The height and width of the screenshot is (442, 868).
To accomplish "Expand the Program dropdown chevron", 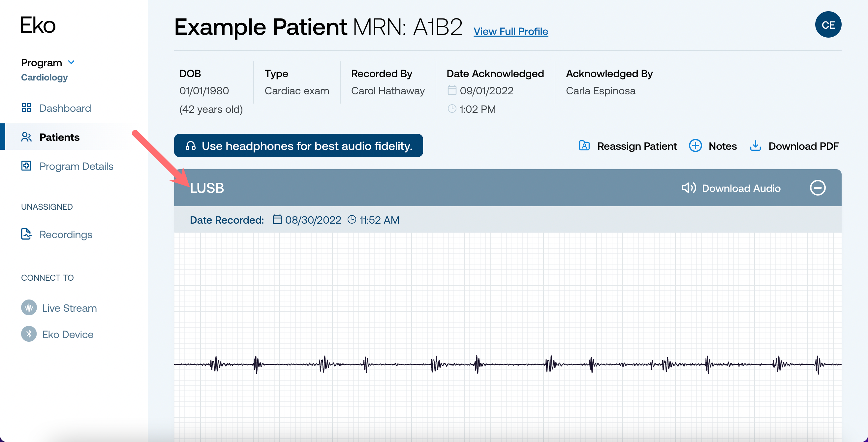I will (x=71, y=62).
